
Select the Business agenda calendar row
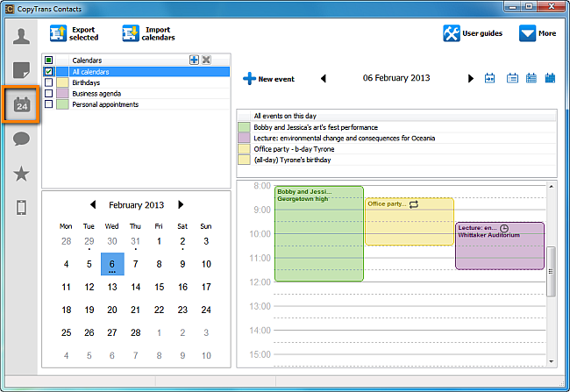[136, 94]
